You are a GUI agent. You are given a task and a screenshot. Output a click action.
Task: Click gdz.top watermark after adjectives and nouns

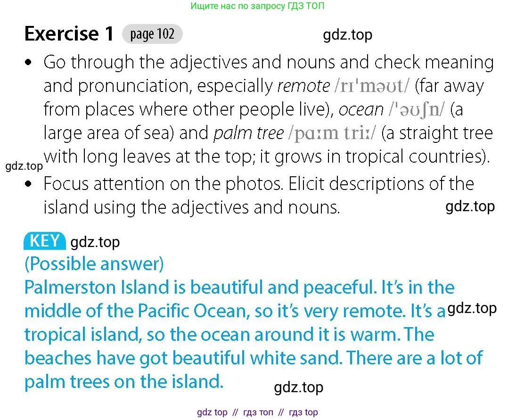coord(470,206)
